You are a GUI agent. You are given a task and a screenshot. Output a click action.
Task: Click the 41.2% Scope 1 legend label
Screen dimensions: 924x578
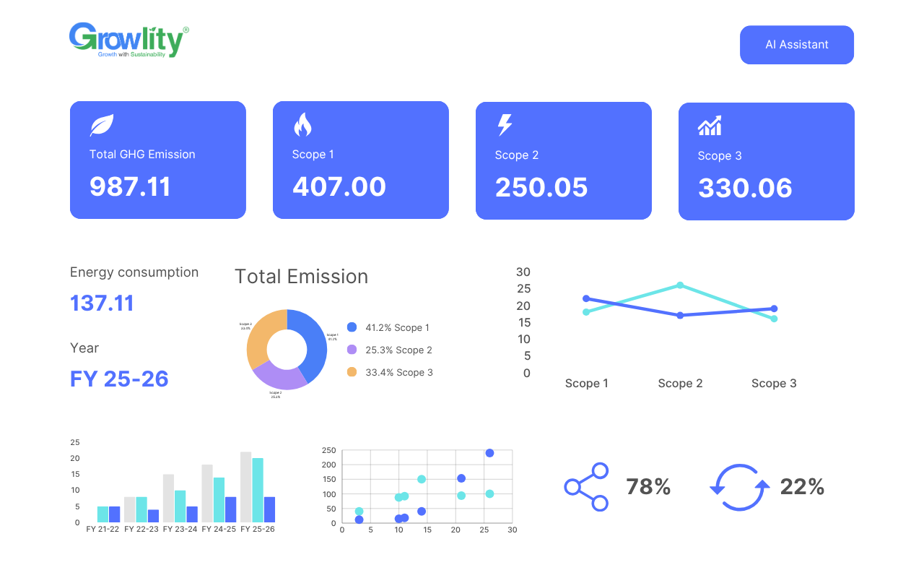click(397, 327)
